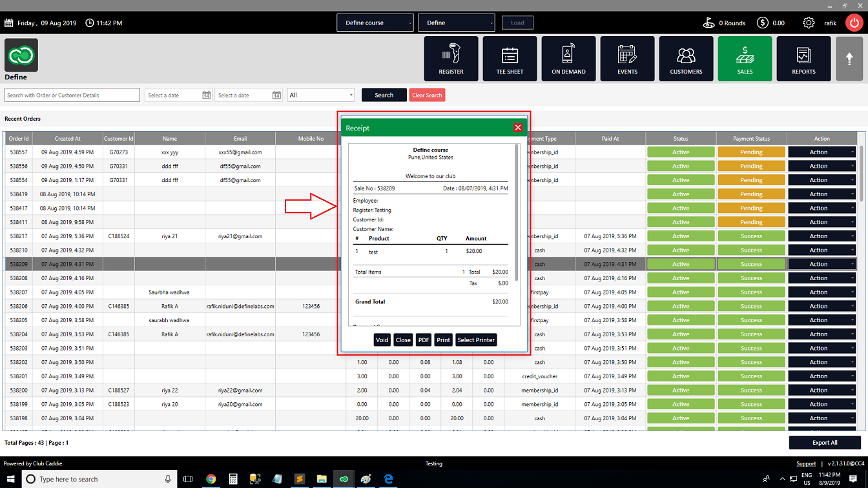Click the Paid At column header
The height and width of the screenshot is (488, 868).
click(x=610, y=138)
